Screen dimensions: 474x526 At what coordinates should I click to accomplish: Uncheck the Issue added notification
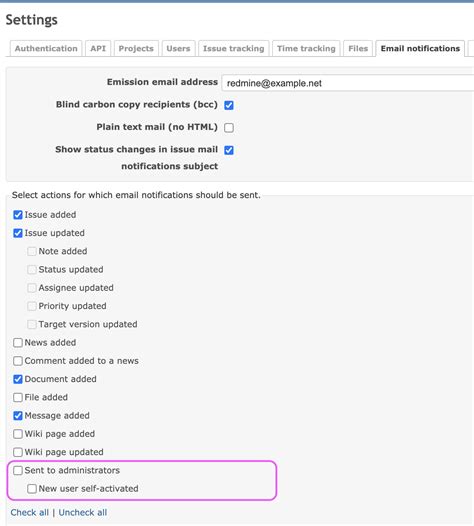[18, 215]
